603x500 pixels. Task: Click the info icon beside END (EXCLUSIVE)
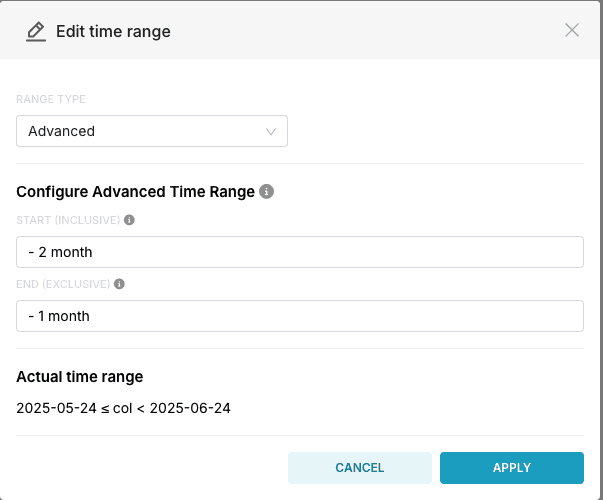coord(119,284)
